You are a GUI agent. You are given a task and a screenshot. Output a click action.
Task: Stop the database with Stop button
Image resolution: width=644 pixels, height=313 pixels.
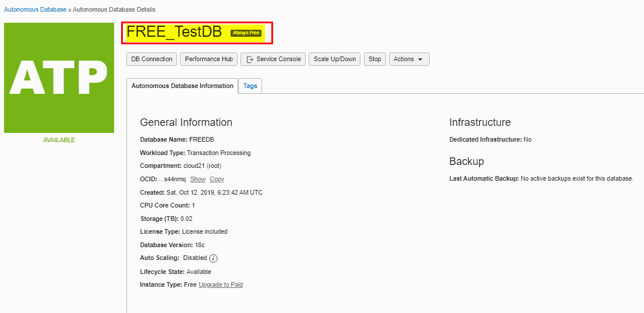375,59
